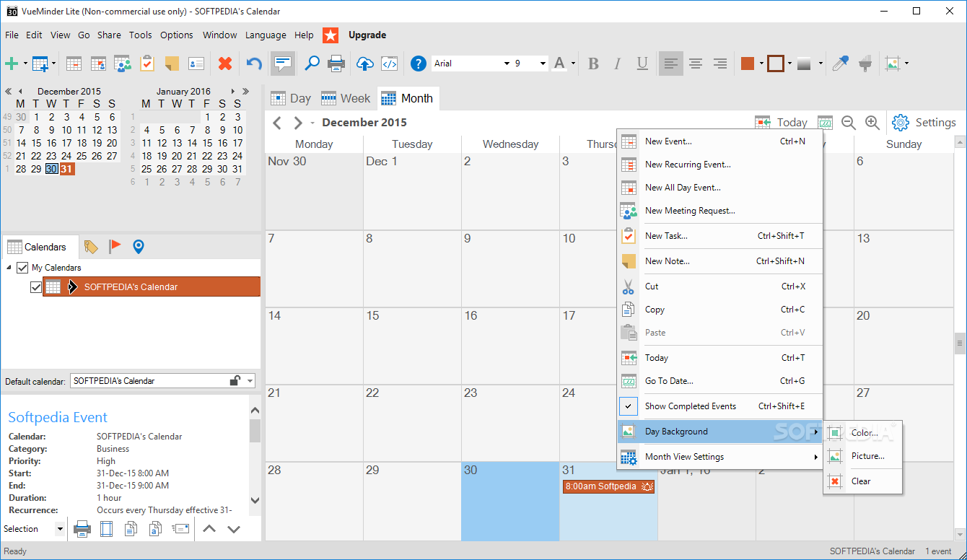Click the brown border color swatch

(x=776, y=64)
